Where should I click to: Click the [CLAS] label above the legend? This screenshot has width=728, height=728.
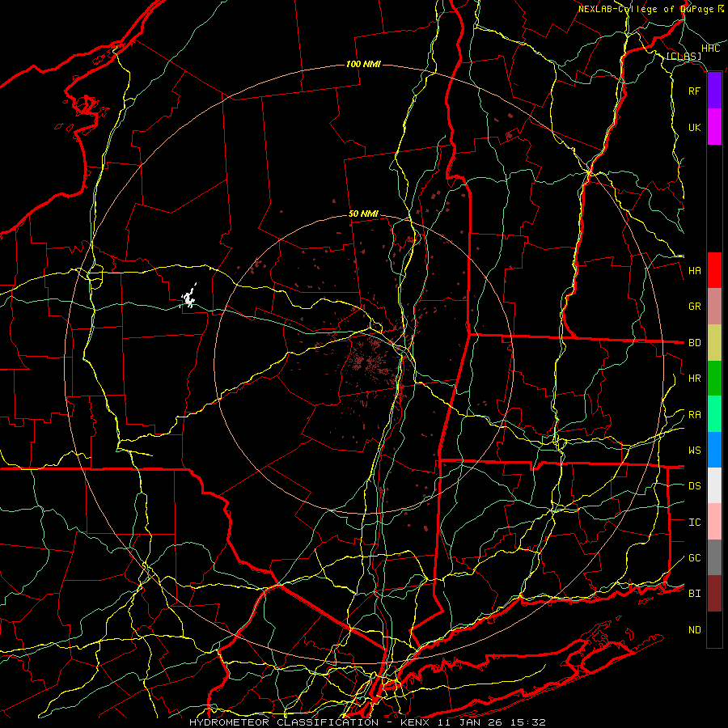point(684,56)
